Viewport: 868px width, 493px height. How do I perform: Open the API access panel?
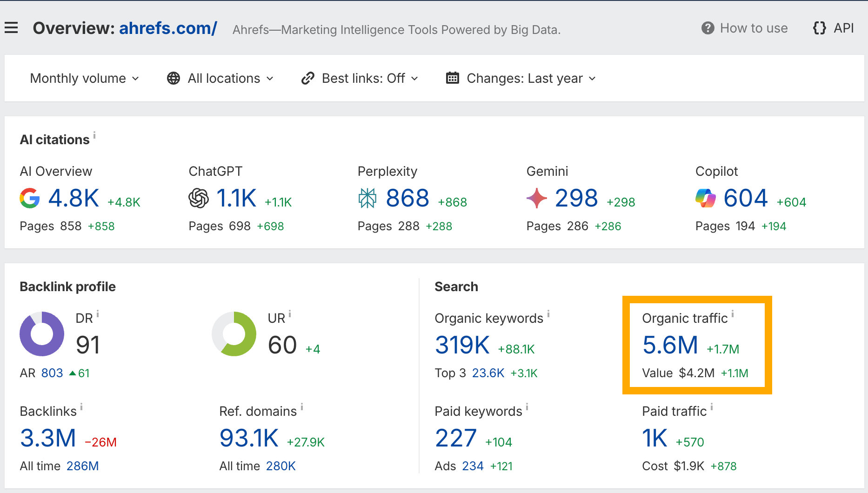coord(833,28)
